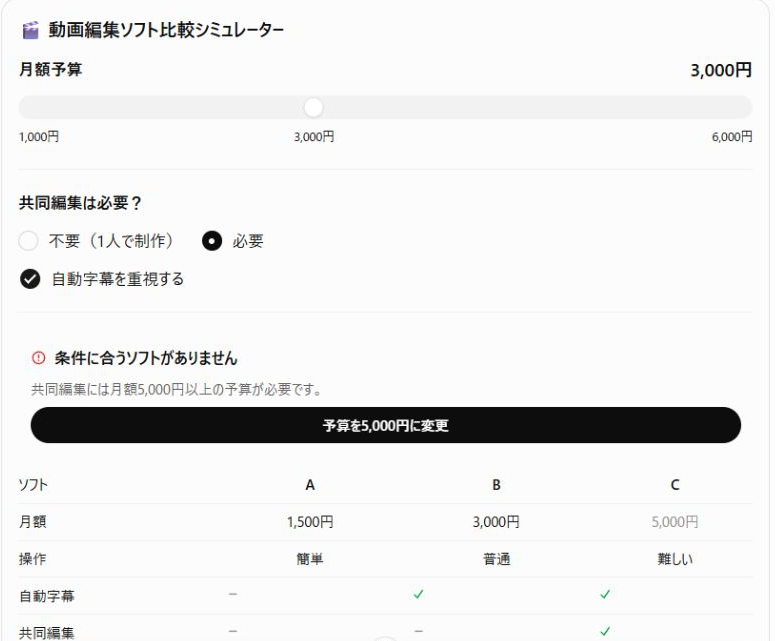
Task: Click the monthly budget slider handle
Action: tap(313, 107)
